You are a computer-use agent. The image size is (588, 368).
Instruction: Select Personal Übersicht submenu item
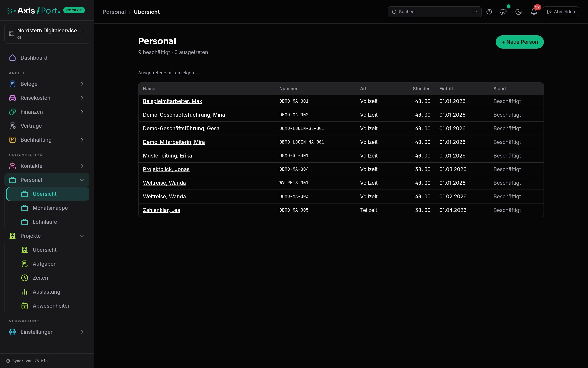pos(48,194)
